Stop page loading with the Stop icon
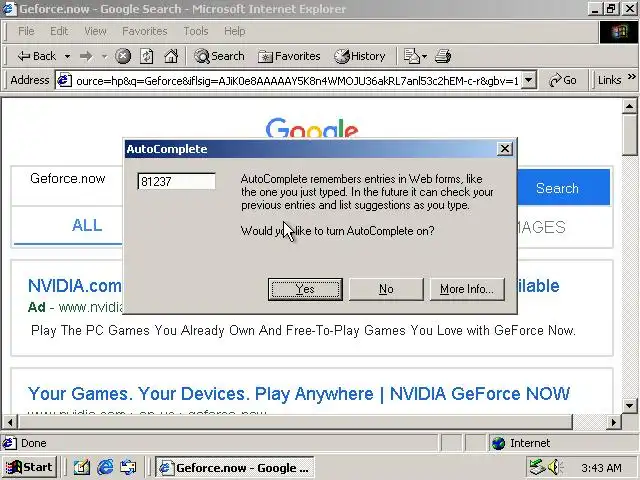Image resolution: width=640 pixels, height=480 pixels. 123,56
